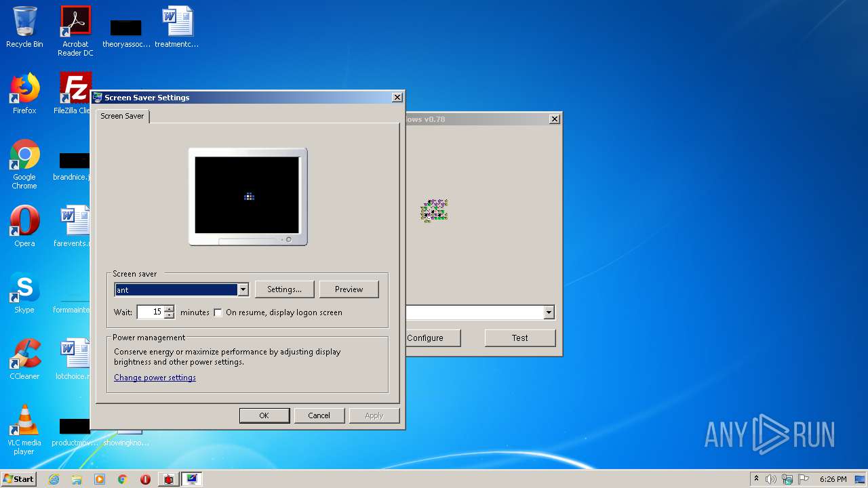Open Windows Explorer folder icon in taskbar
Image resolution: width=868 pixels, height=488 pixels.
pyautogui.click(x=77, y=479)
